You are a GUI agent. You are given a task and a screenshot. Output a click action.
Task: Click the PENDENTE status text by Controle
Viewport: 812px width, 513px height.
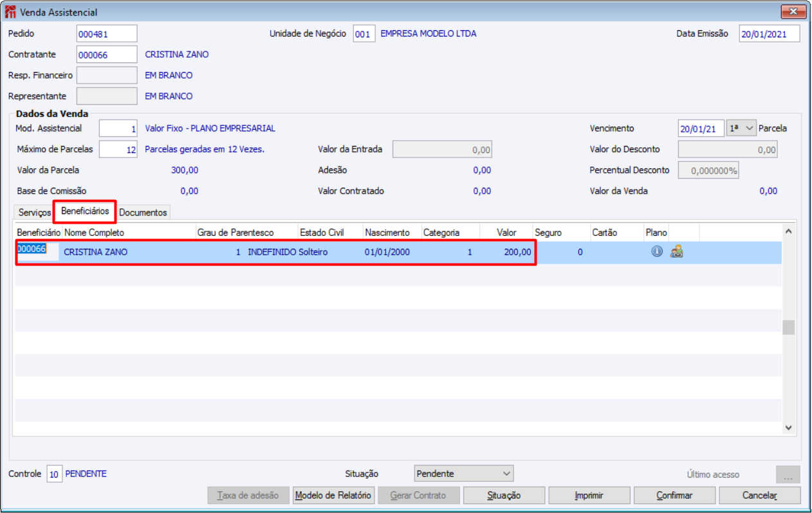(86, 474)
